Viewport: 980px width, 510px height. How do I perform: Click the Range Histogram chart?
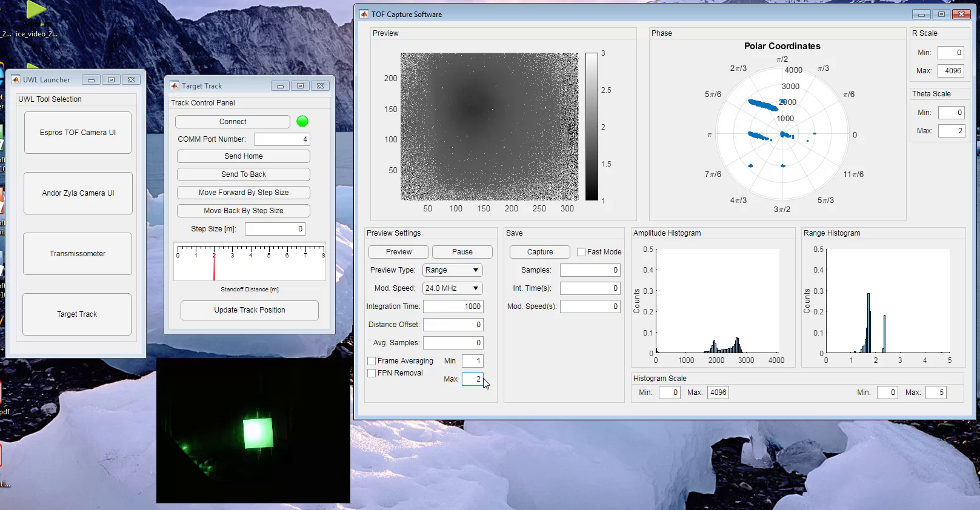887,301
